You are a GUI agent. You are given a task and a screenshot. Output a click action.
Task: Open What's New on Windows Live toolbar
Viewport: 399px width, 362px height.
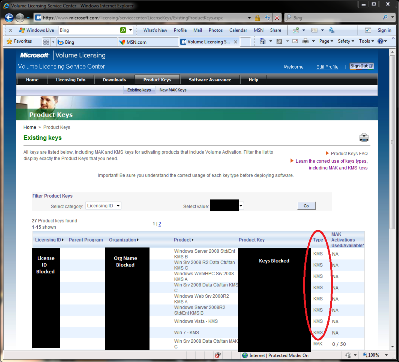[155, 30]
